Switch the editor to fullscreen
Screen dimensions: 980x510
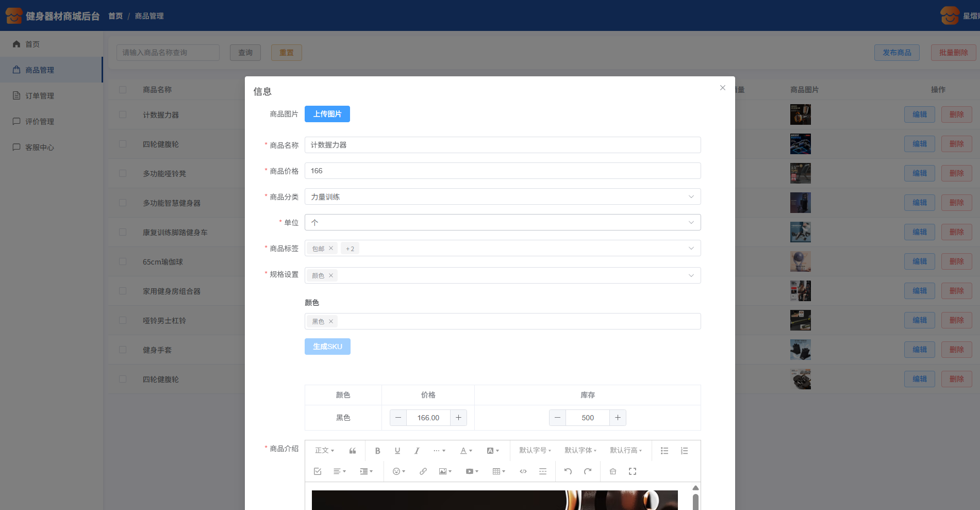point(632,471)
